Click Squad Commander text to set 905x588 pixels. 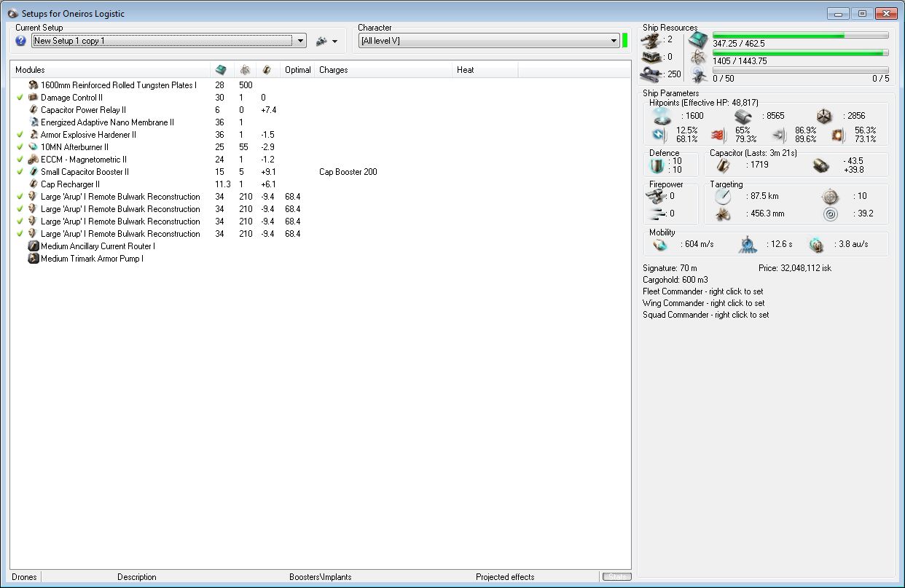point(706,315)
